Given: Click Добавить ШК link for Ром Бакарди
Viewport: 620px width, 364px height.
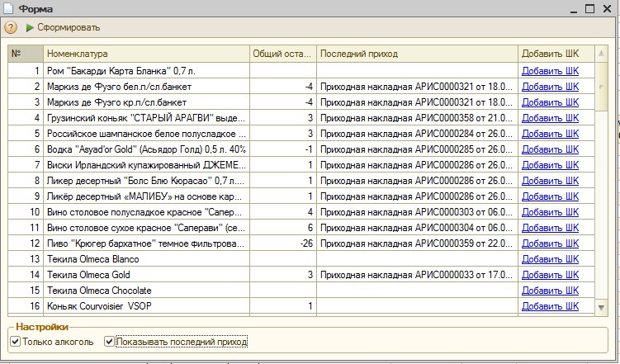Looking at the screenshot, I should pos(550,71).
